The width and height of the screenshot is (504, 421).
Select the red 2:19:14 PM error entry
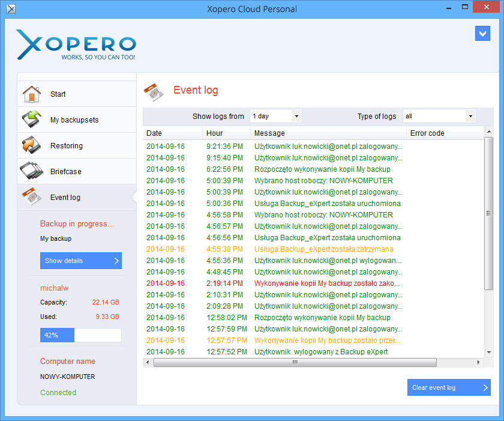313,283
